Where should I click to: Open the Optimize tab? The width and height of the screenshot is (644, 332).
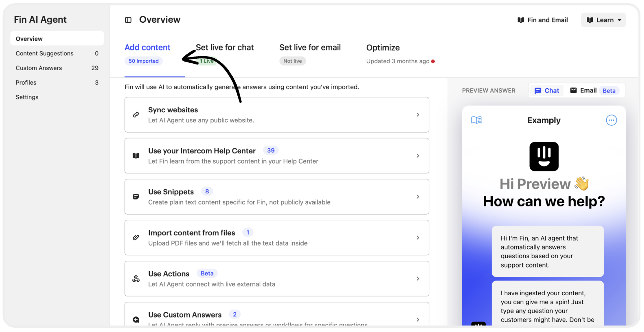pyautogui.click(x=383, y=48)
